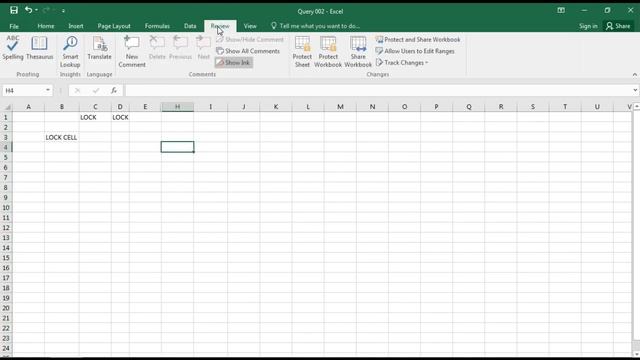Click the Cancel X icon in formula bar
The image size is (640, 360).
78,90
